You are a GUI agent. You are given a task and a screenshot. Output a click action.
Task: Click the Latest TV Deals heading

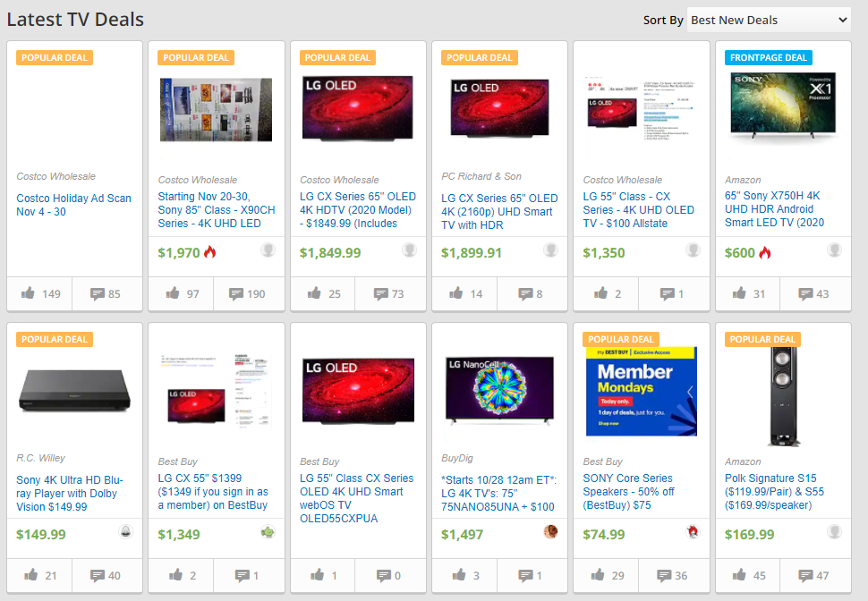(x=75, y=20)
